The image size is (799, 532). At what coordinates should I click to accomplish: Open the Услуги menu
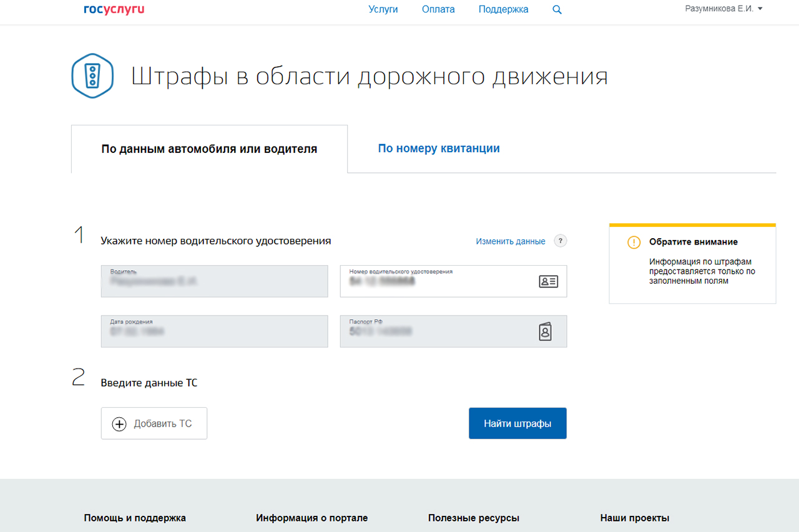pos(383,9)
